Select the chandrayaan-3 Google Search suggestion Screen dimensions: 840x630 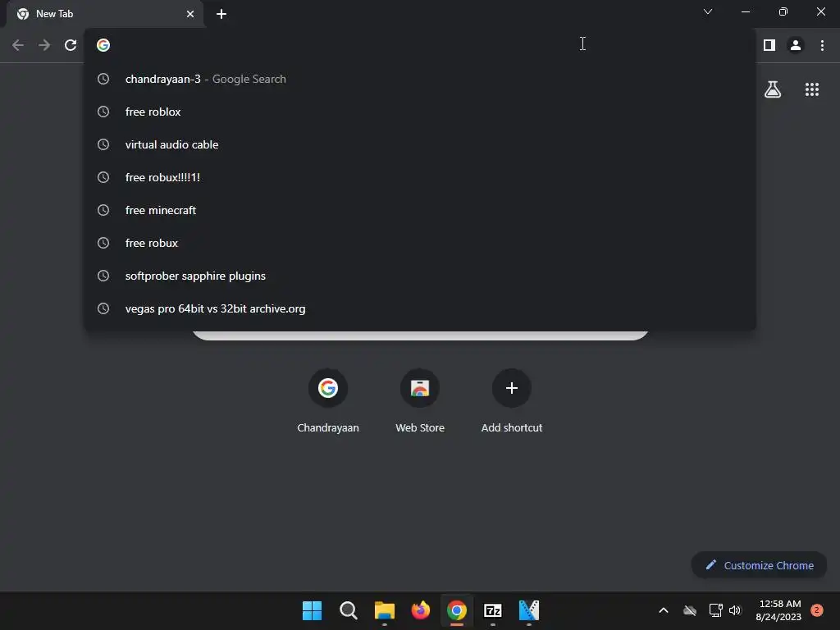420,79
